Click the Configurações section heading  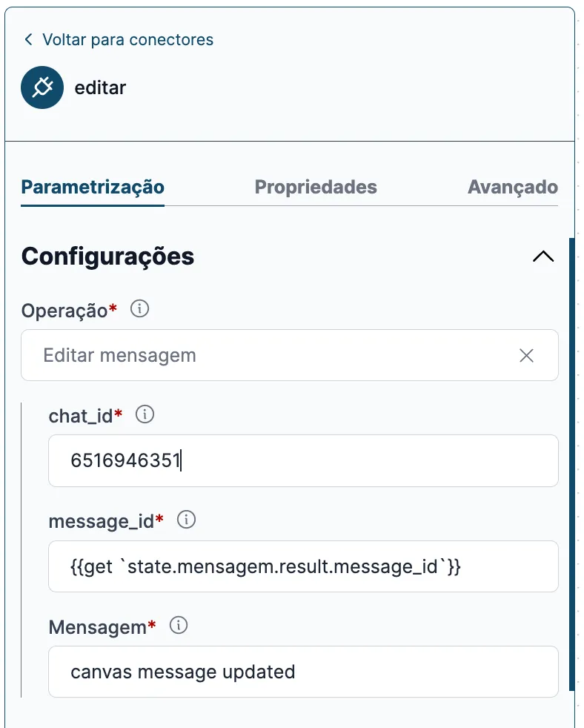[107, 257]
